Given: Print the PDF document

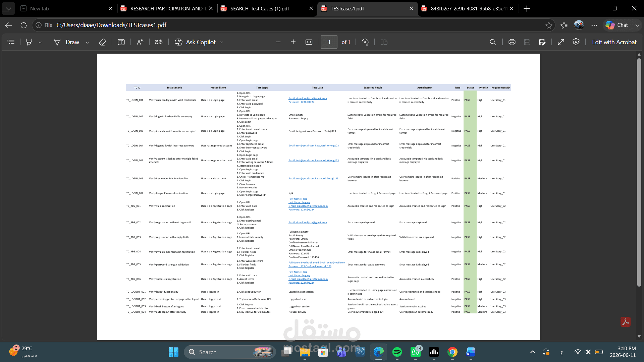Looking at the screenshot, I should pos(512,42).
